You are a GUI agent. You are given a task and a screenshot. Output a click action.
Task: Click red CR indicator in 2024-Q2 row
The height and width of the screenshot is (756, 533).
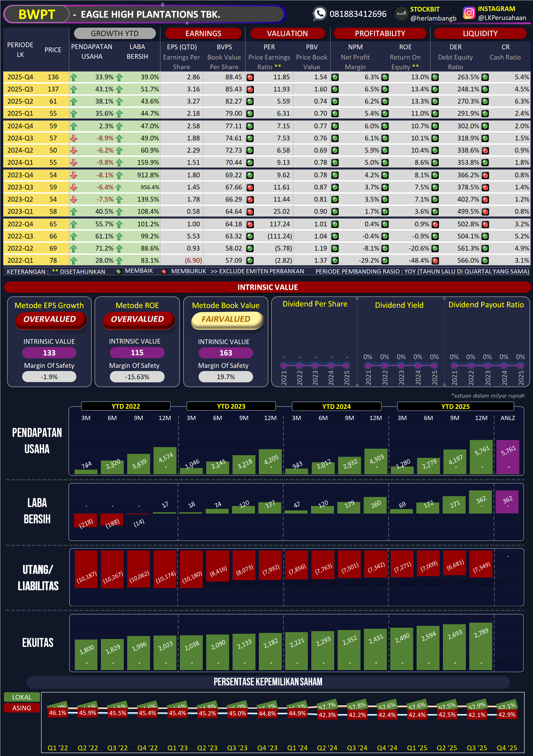pyautogui.click(x=485, y=151)
